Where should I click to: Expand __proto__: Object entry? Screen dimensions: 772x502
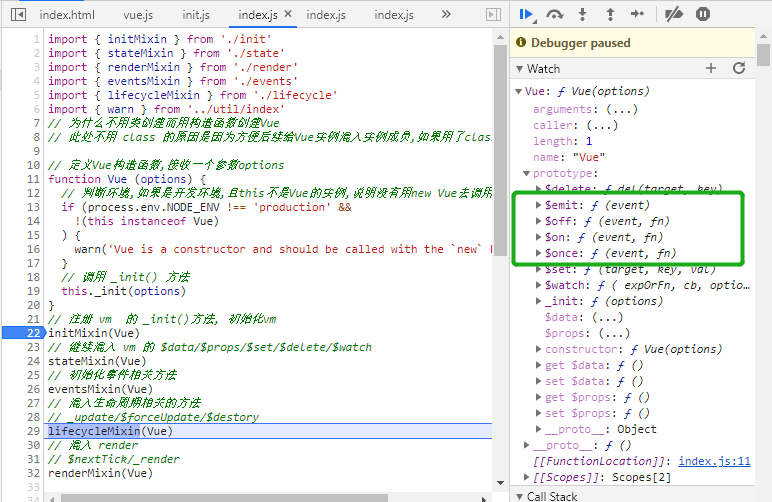click(538, 429)
